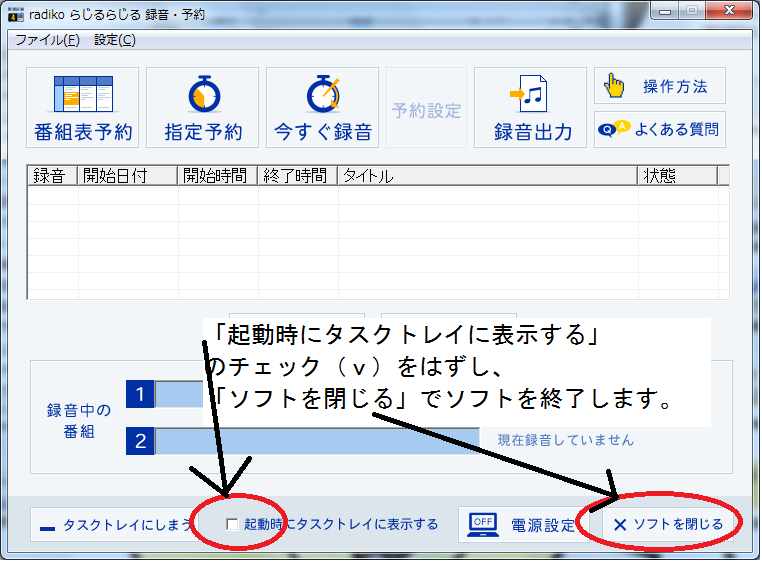The image size is (762, 564).
Task: Click the 開始時間 column header
Action: 217,176
